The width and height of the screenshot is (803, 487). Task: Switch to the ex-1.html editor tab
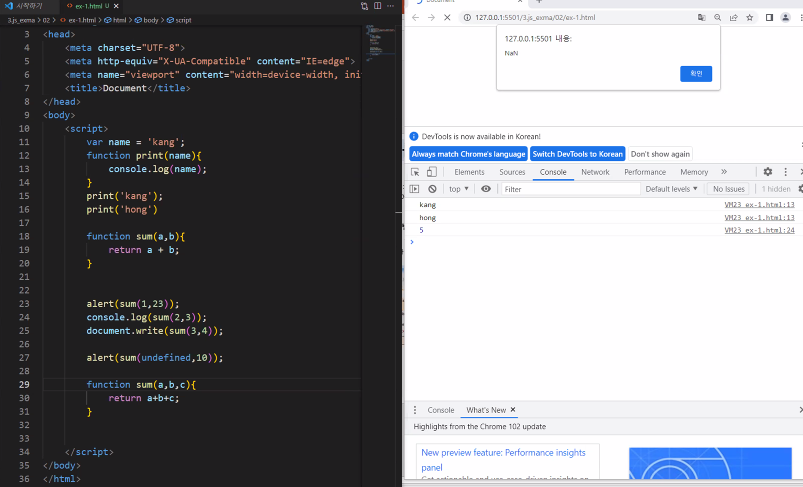click(x=89, y=6)
